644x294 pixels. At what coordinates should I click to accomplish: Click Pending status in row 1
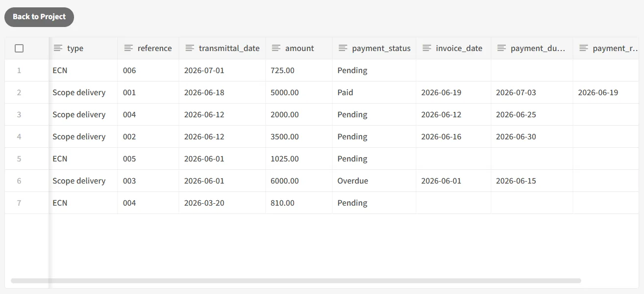374,70
